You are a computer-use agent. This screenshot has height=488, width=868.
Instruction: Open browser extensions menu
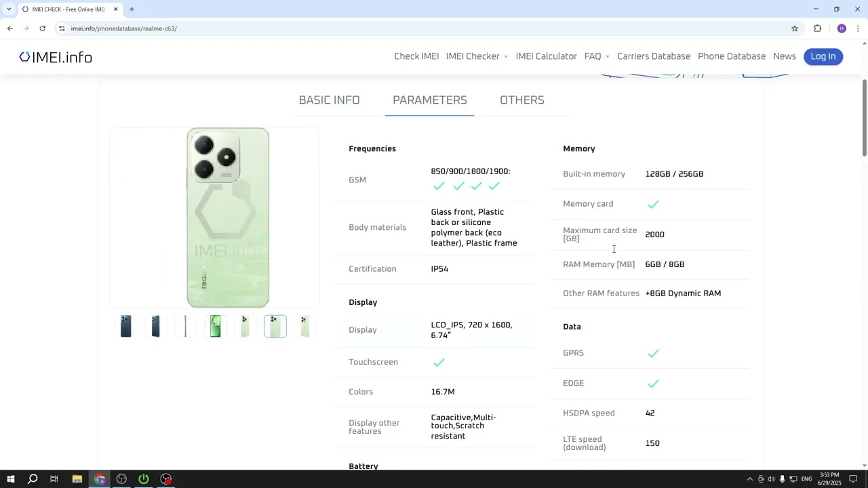817,28
